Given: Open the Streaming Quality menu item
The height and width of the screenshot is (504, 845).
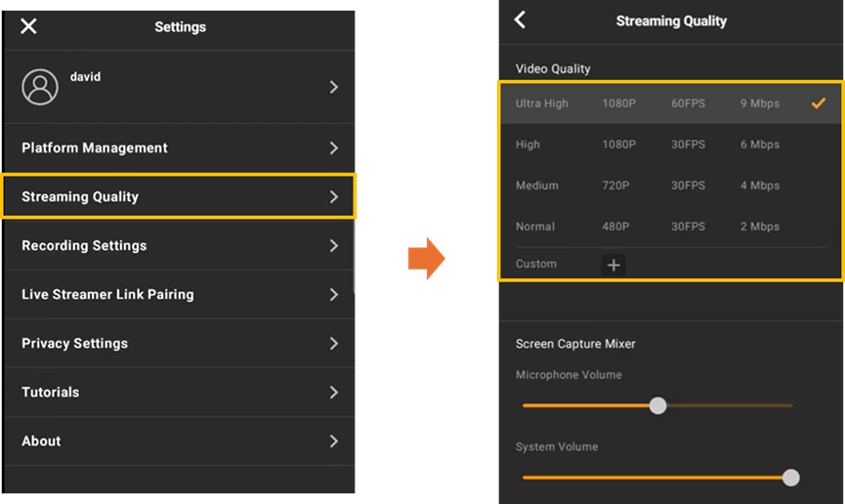Looking at the screenshot, I should click(179, 196).
